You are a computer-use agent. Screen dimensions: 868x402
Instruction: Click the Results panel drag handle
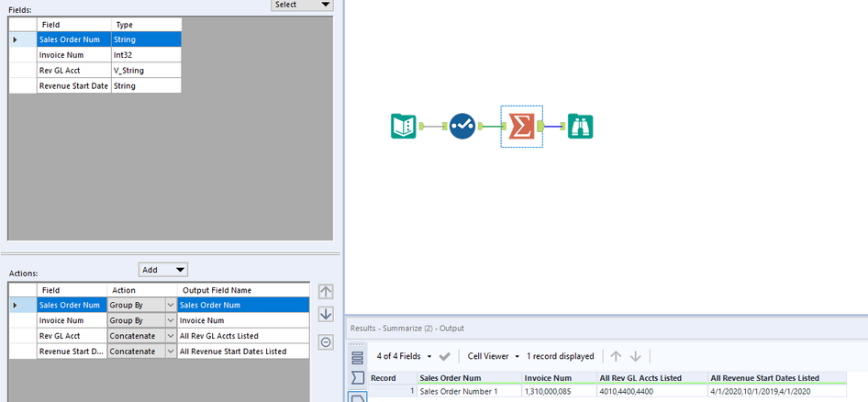[x=358, y=344]
